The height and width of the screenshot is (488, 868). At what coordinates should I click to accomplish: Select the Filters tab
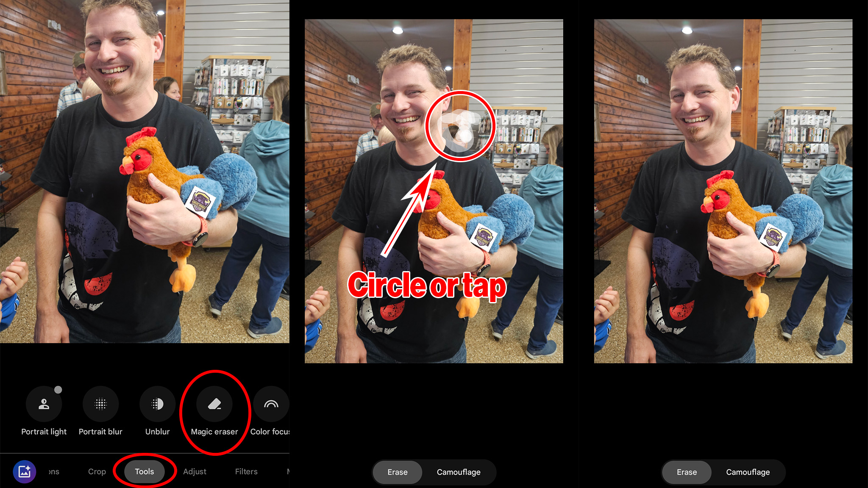246,471
